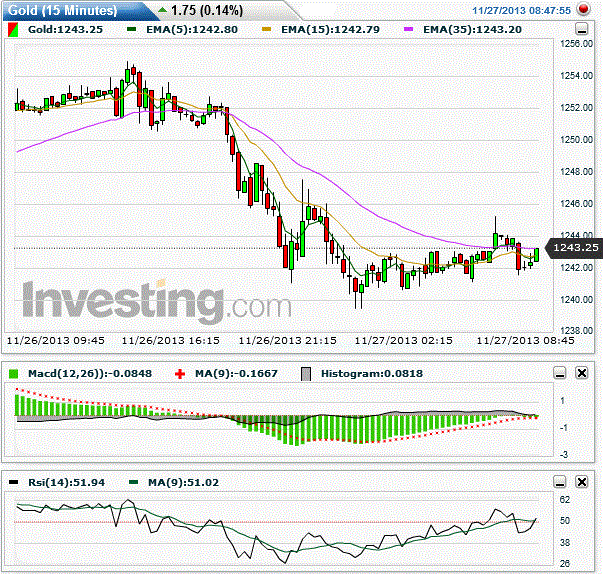
Task: Minimize the main gold chart panel
Action: [581, 29]
